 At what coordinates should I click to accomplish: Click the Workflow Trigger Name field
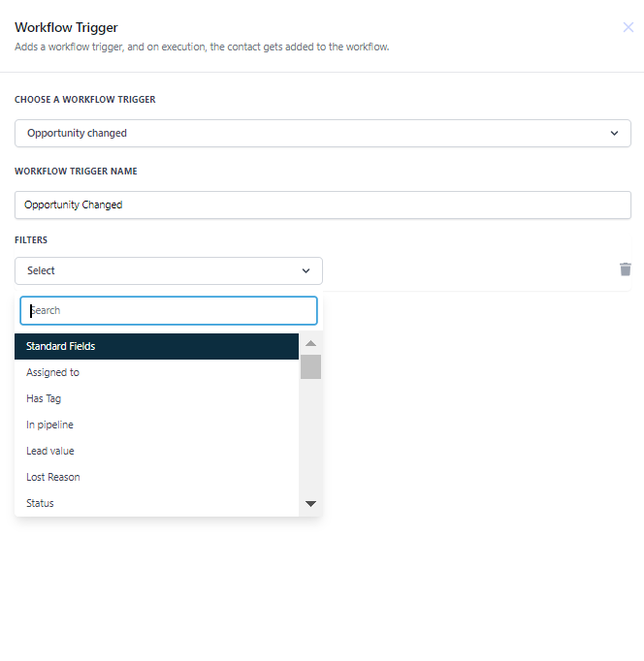click(323, 205)
